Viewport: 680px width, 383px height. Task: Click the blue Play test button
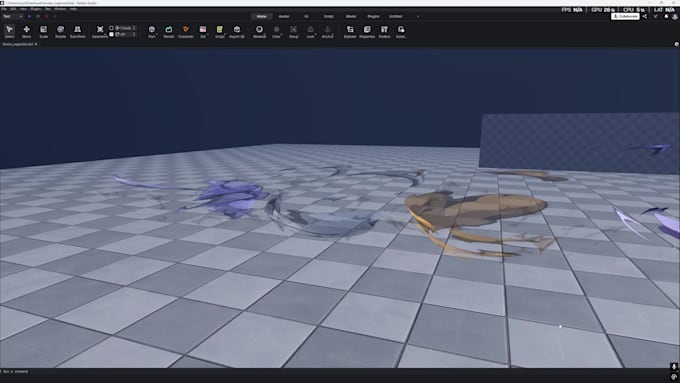[x=29, y=16]
